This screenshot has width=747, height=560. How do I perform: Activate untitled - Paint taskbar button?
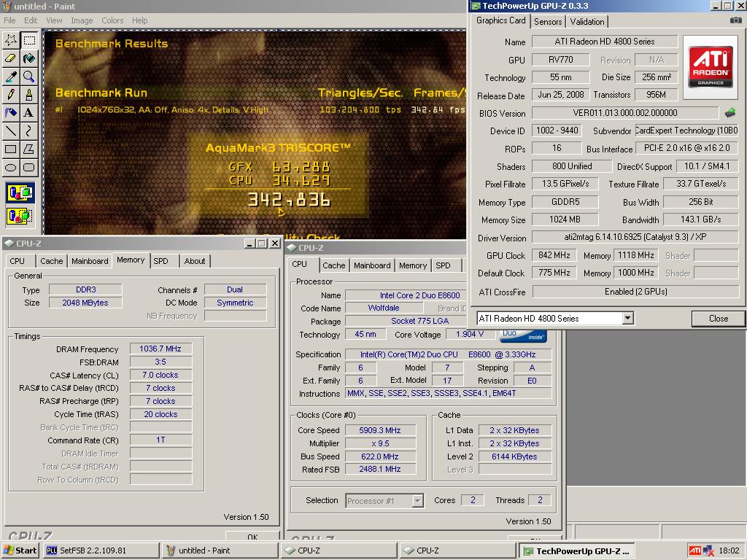click(220, 551)
